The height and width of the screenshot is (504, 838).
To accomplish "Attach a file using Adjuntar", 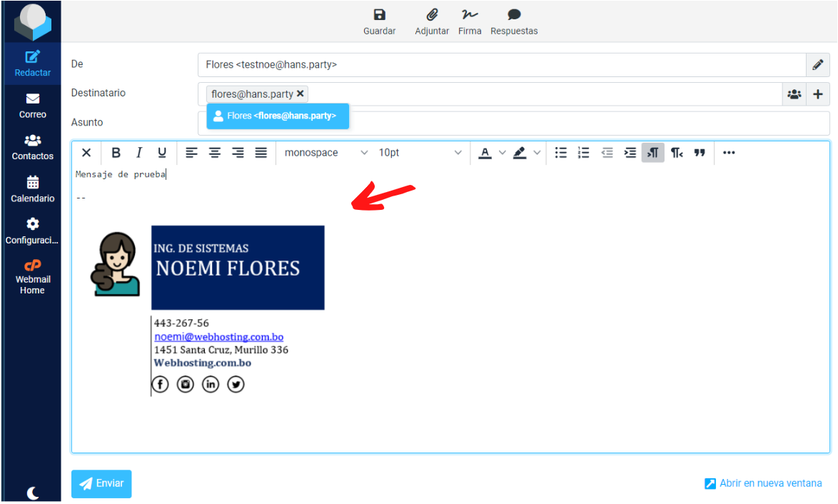I will click(432, 21).
